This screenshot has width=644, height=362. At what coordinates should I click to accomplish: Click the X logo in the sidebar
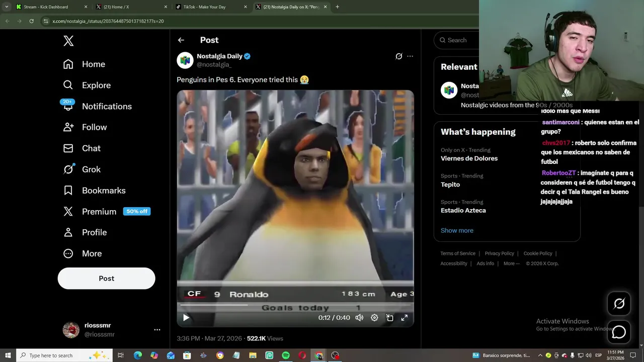click(68, 41)
